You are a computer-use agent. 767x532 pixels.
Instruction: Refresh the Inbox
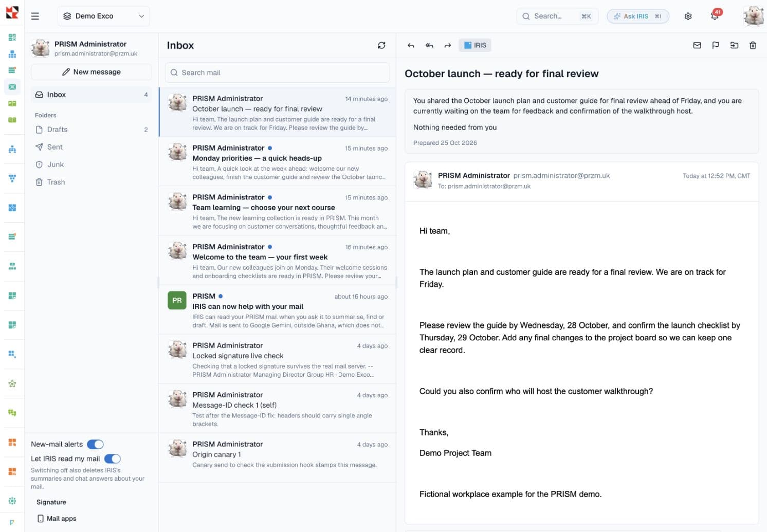(x=381, y=45)
